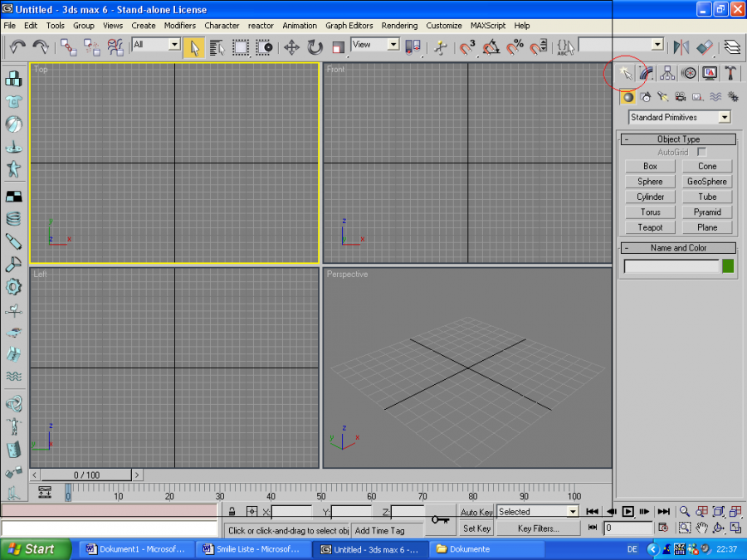
Task: Click the Mirror Selected Objects icon
Action: pyautogui.click(x=681, y=47)
